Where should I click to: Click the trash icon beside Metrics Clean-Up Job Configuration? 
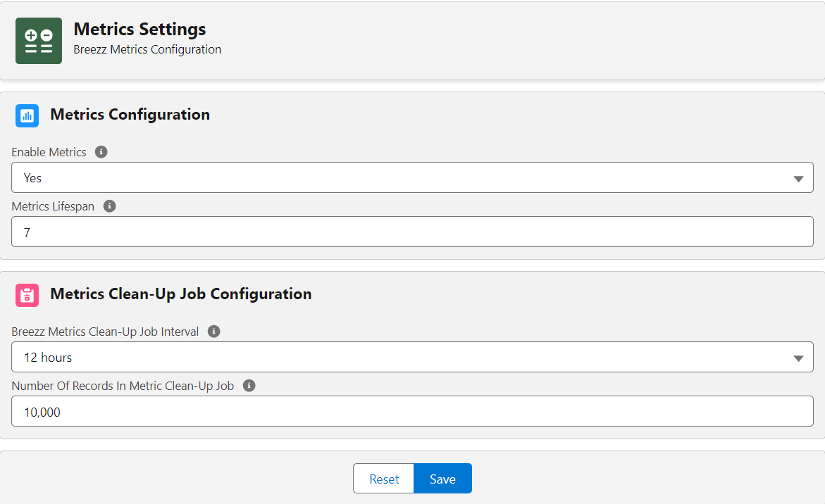tap(26, 294)
